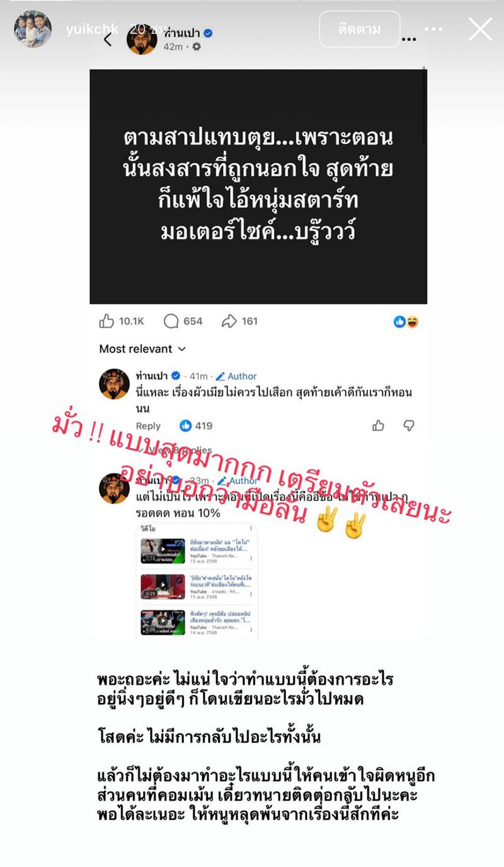Open the third YouTube video thumbnail
504x867 pixels.
(163, 622)
